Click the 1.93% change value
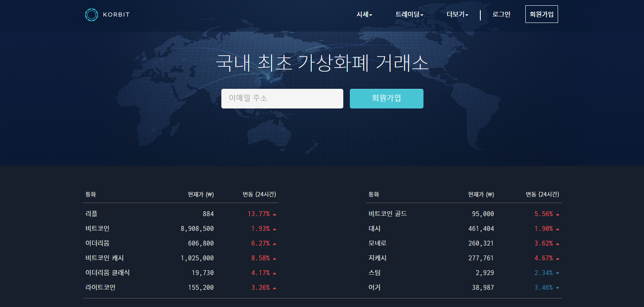Screen dimensions: 644x307 click(x=261, y=229)
